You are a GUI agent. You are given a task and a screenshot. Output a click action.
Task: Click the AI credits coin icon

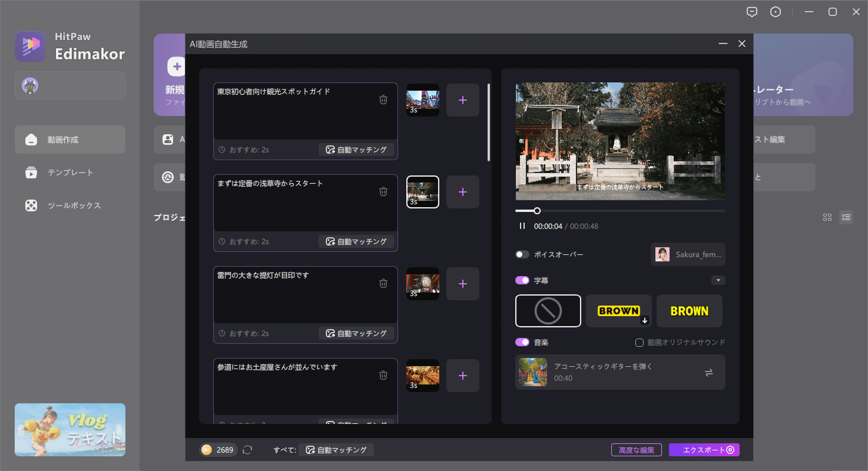207,450
